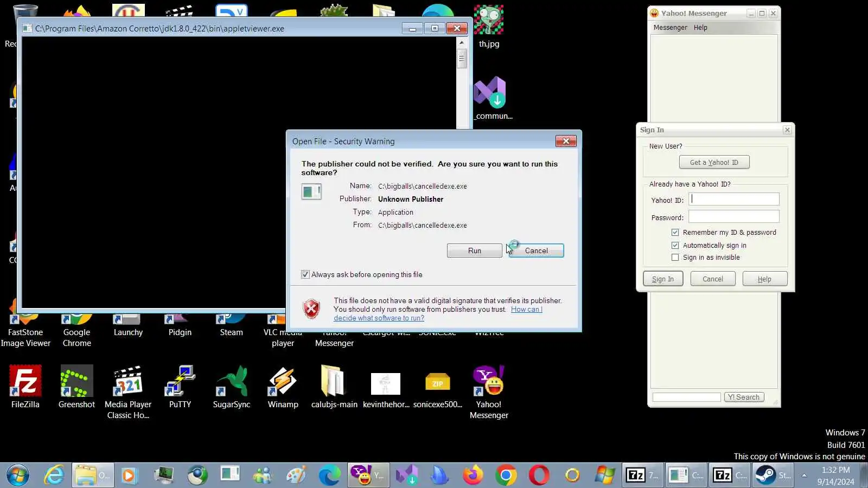This screenshot has height=488, width=868.
Task: Follow the 'How can I decide what software to run?' link
Action: [438, 314]
